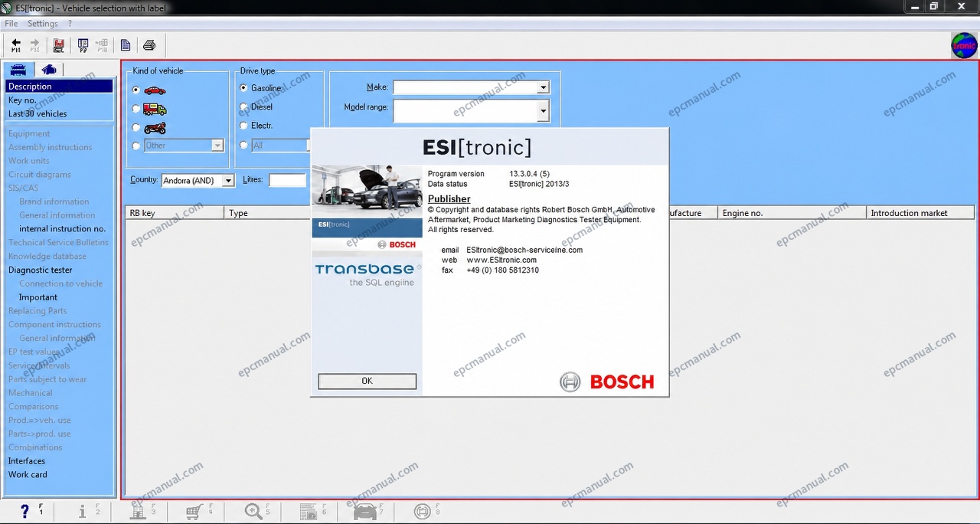This screenshot has height=524, width=980.
Task: Click the RB key column header
Action: tap(175, 213)
